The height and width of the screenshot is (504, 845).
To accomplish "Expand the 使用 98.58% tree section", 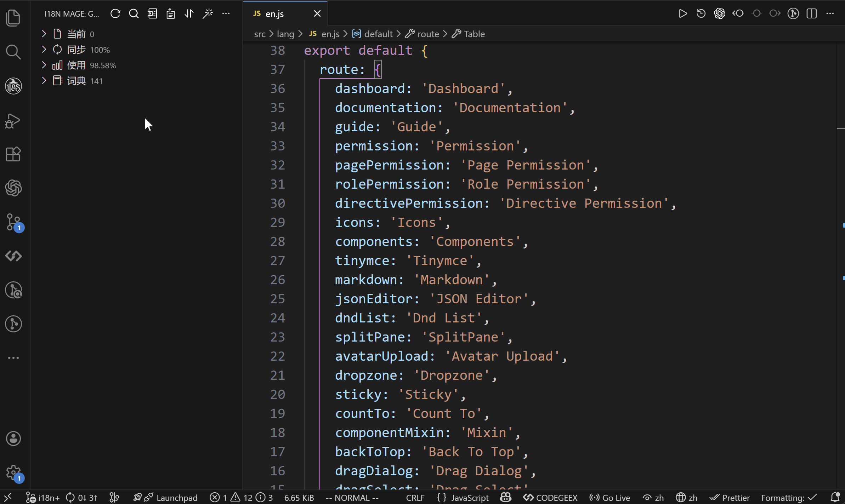I will [44, 65].
